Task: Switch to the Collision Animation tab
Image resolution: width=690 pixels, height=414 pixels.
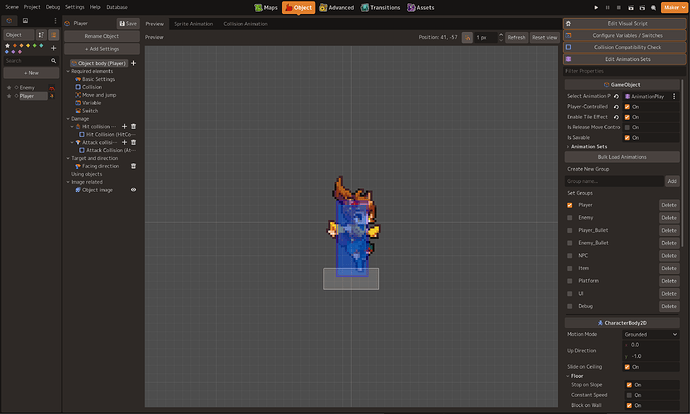Action: 245,24
